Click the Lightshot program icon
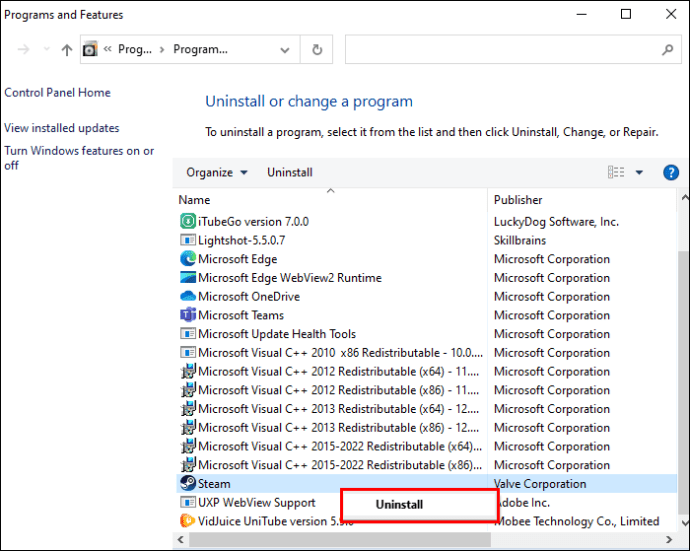This screenshot has width=690, height=551. pyautogui.click(x=187, y=240)
